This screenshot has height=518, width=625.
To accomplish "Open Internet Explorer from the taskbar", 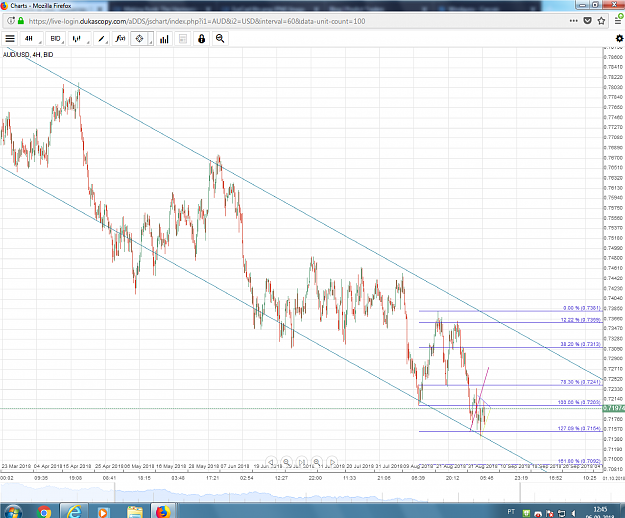I will click(x=74, y=512).
